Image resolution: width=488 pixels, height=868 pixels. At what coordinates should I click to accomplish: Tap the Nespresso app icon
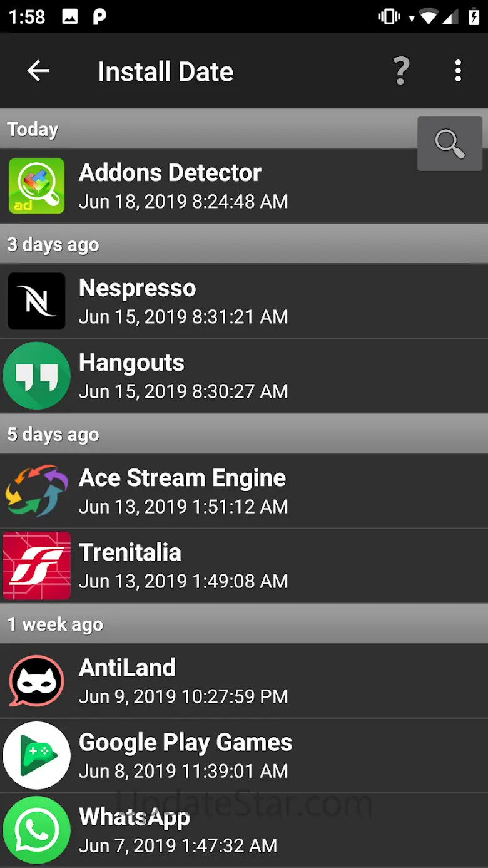(x=36, y=301)
